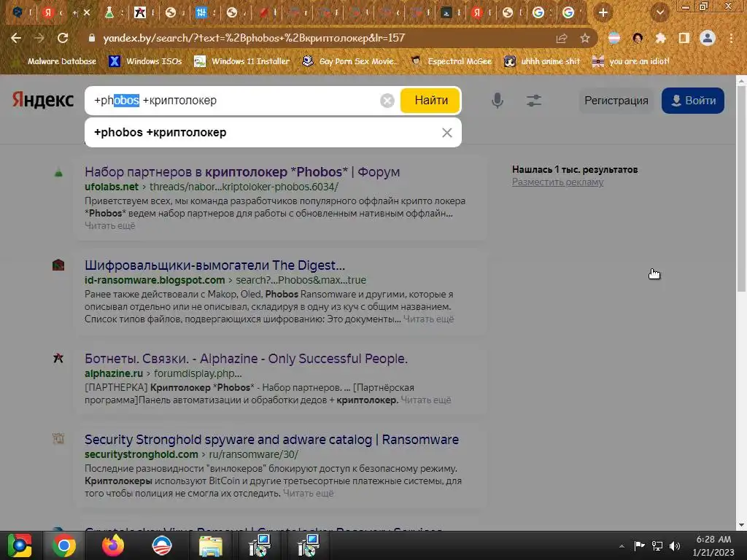The image size is (747, 560).
Task: Click the volume speaker tray icon
Action: [x=675, y=545]
